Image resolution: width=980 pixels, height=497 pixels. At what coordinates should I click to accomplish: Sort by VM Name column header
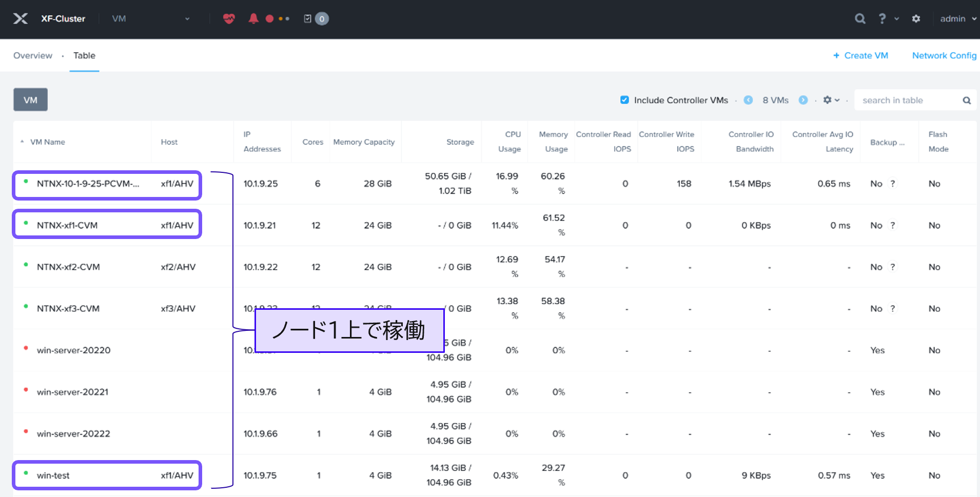(48, 142)
